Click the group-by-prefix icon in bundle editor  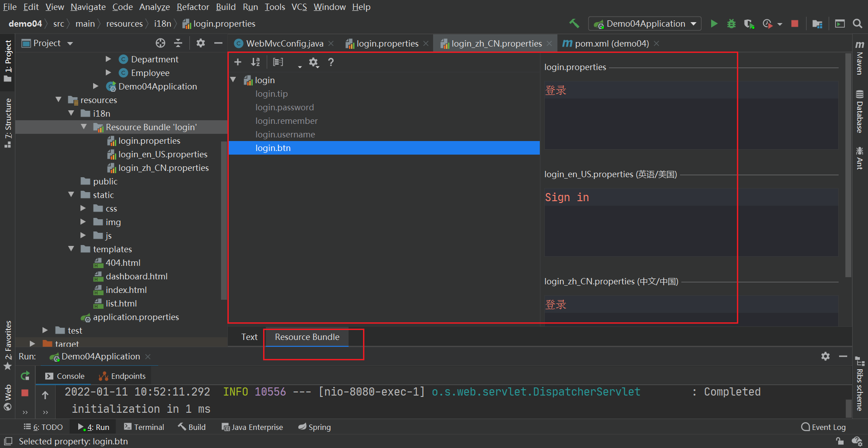278,62
